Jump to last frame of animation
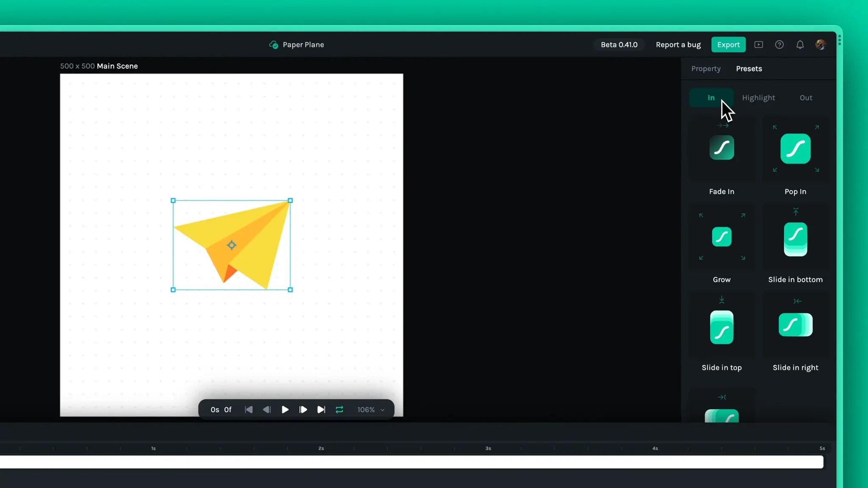This screenshot has height=488, width=868. click(321, 410)
